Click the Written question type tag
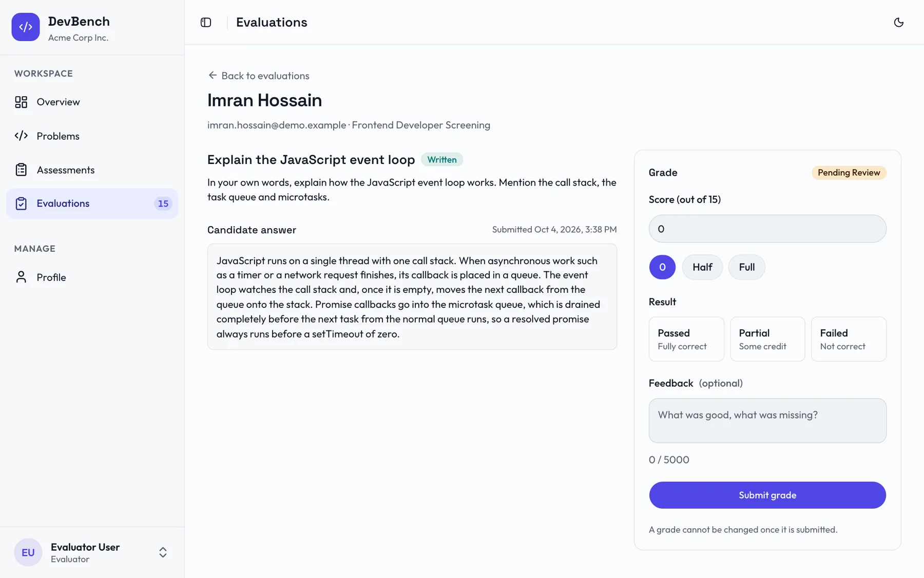Image resolution: width=924 pixels, height=578 pixels. click(x=442, y=160)
